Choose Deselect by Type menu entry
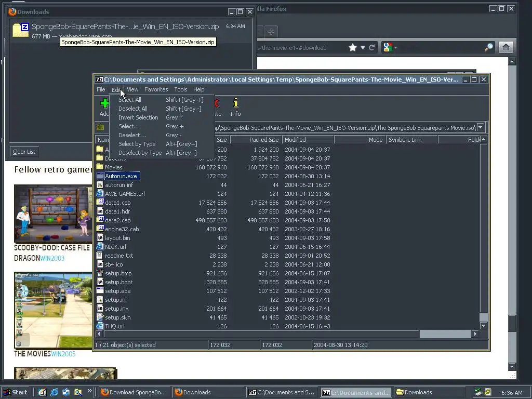Screen dimensions: 532x399 click(x=161, y=153)
